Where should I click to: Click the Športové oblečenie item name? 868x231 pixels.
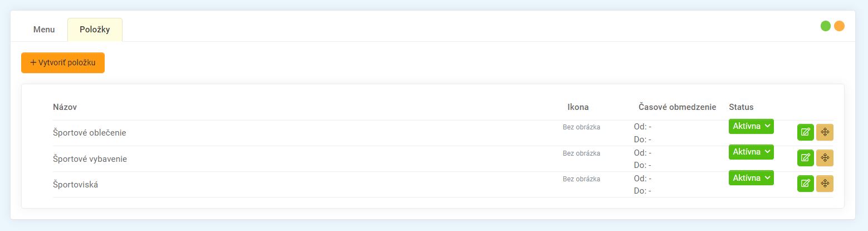click(89, 133)
